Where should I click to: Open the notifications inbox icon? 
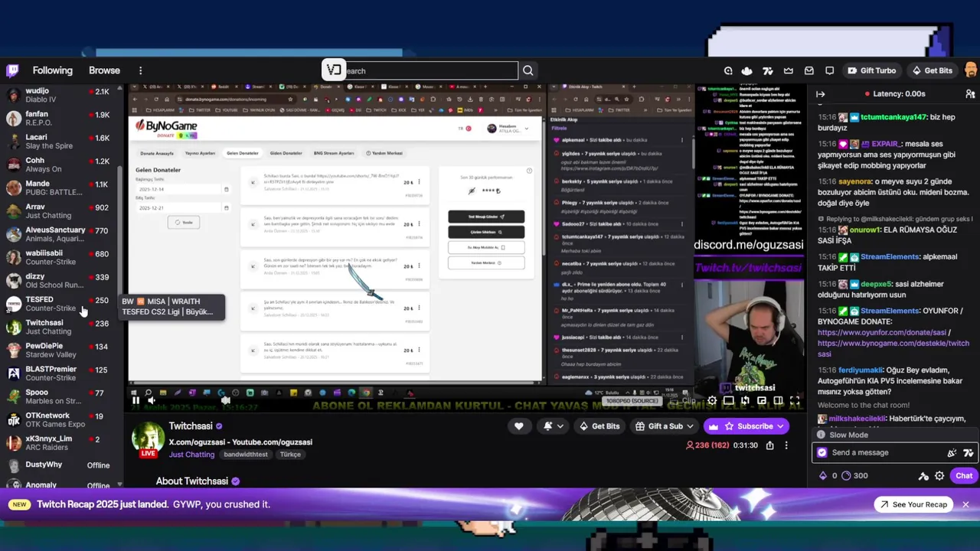(x=809, y=70)
